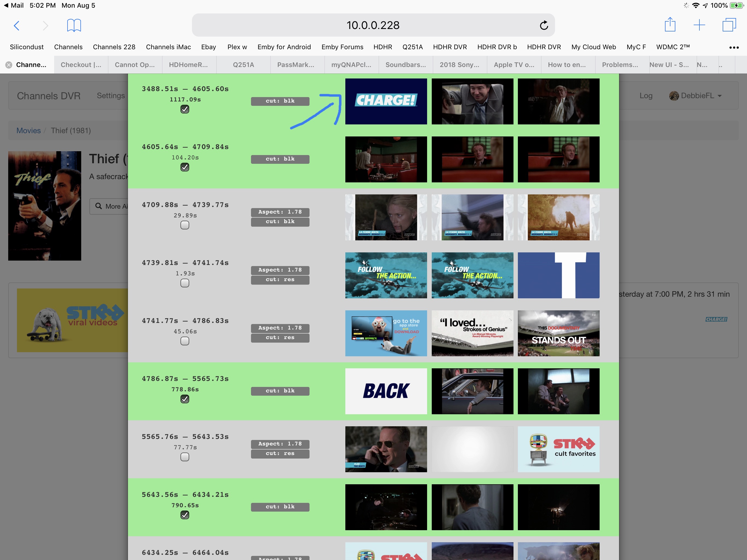
Task: Check the 4709.88s segment checkbox
Action: [185, 225]
